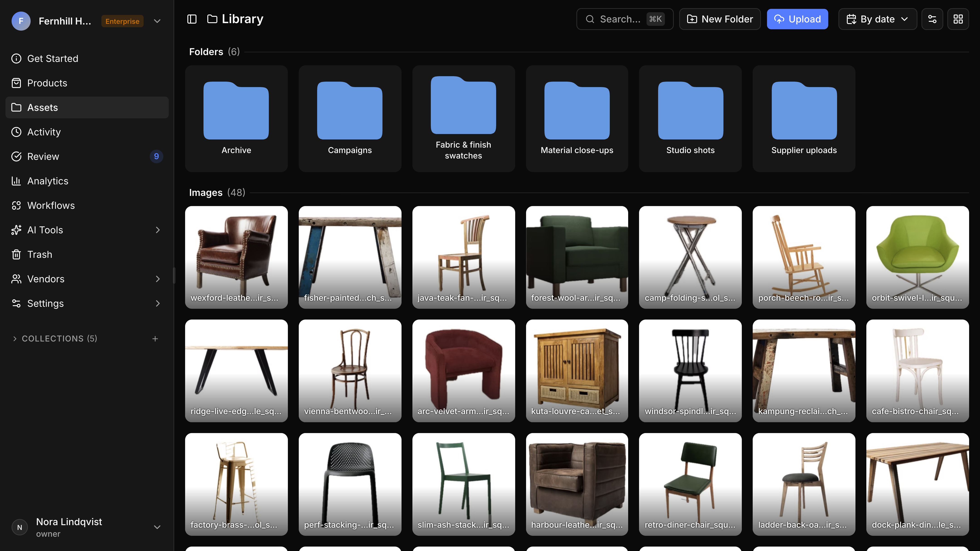Image resolution: width=980 pixels, height=551 pixels.
Task: Open the arc-velvet armchair thumbnail
Action: pos(463,371)
